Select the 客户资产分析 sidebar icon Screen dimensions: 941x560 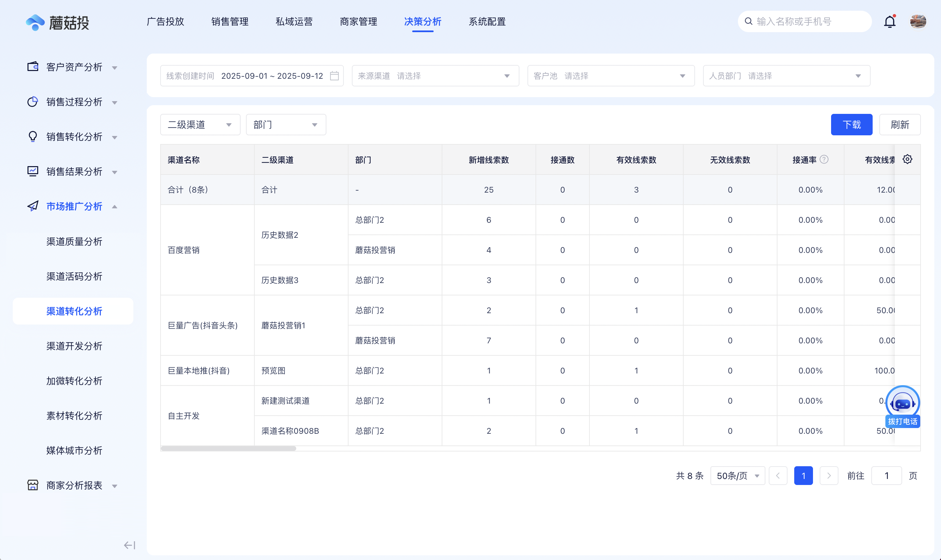33,67
